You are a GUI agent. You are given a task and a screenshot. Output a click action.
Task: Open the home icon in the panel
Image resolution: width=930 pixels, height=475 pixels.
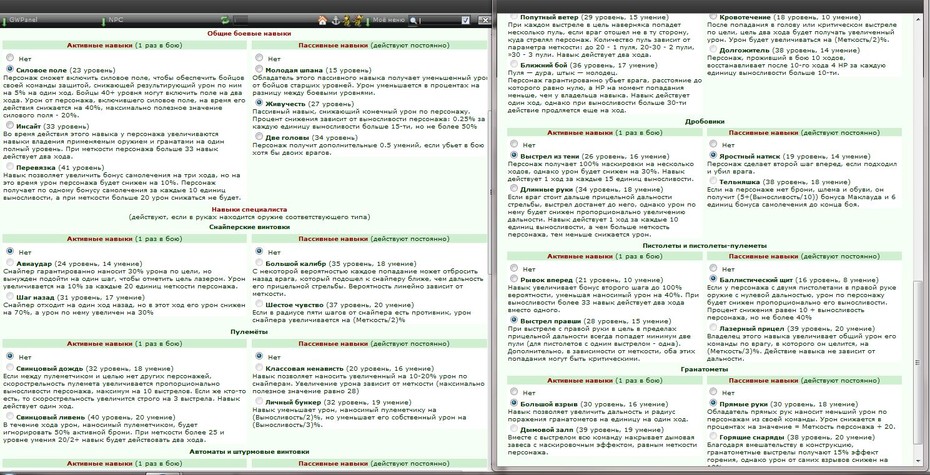coord(323,21)
